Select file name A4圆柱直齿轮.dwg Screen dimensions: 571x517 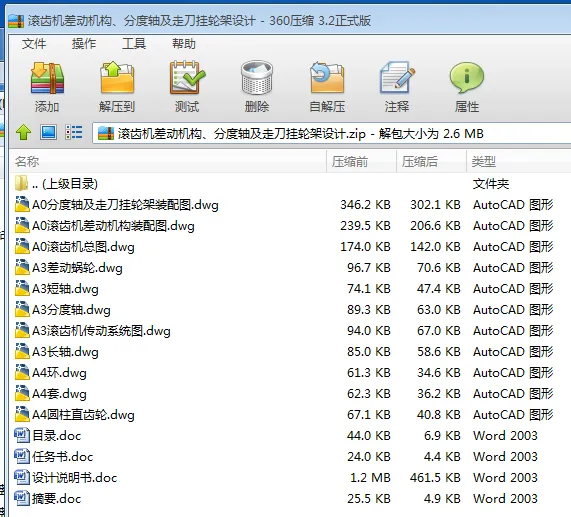click(83, 414)
